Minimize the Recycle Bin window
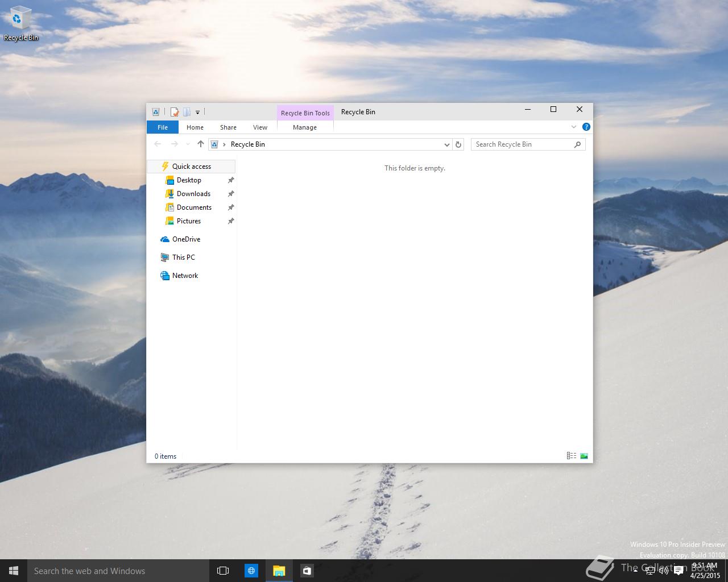Viewport: 728px width, 582px height. [x=528, y=110]
